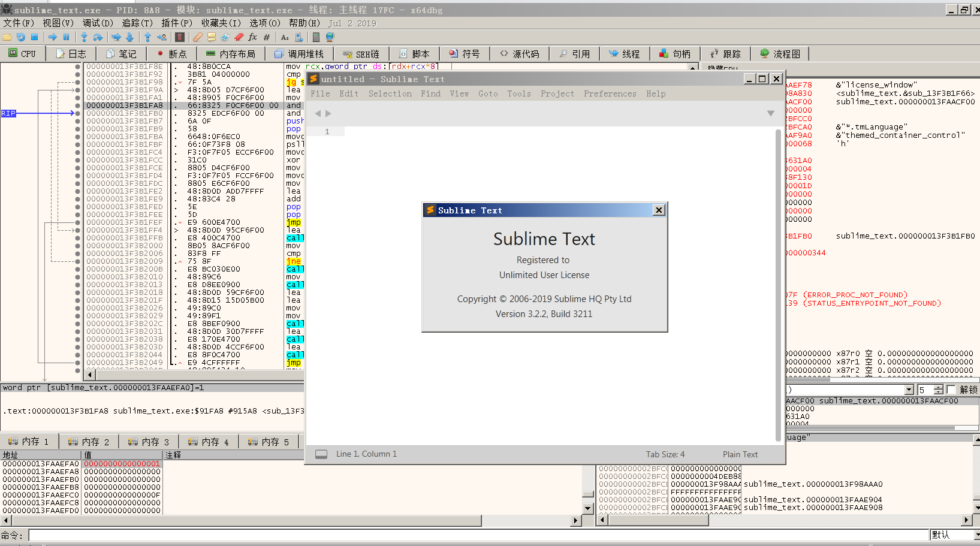Click "license_window" string in registers pane

coord(876,85)
